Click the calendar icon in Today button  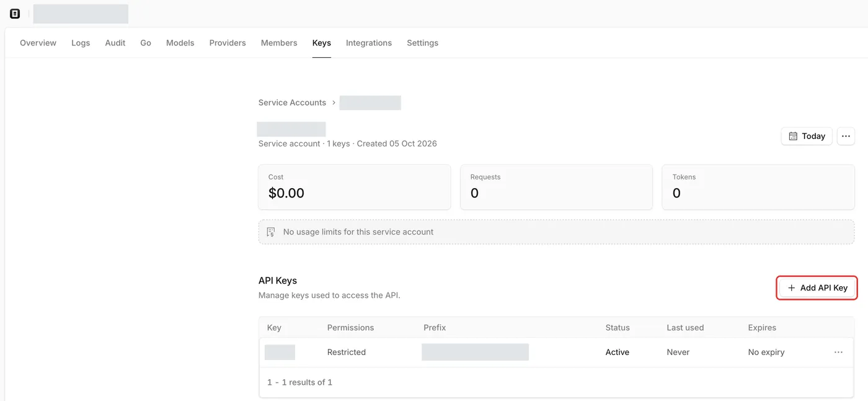[x=793, y=136]
